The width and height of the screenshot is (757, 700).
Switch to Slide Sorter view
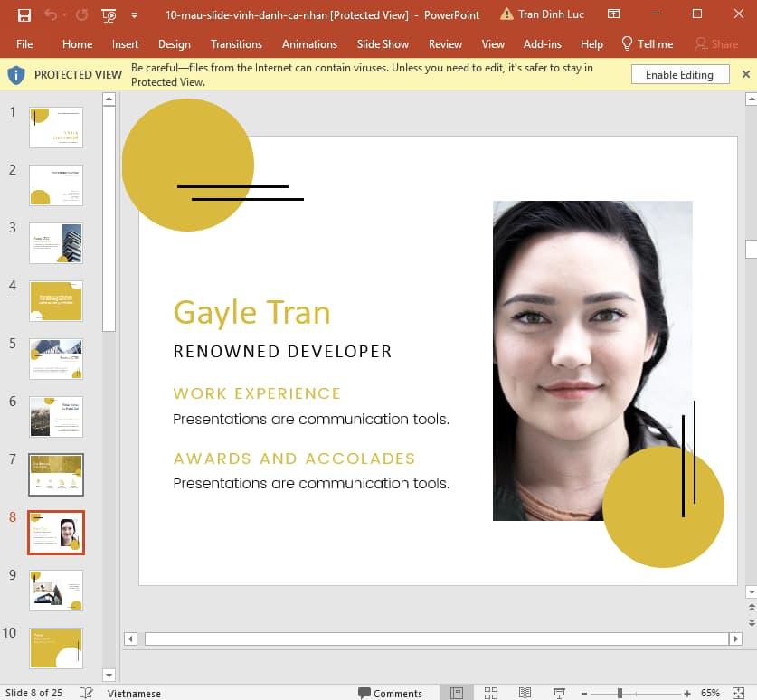(x=491, y=693)
